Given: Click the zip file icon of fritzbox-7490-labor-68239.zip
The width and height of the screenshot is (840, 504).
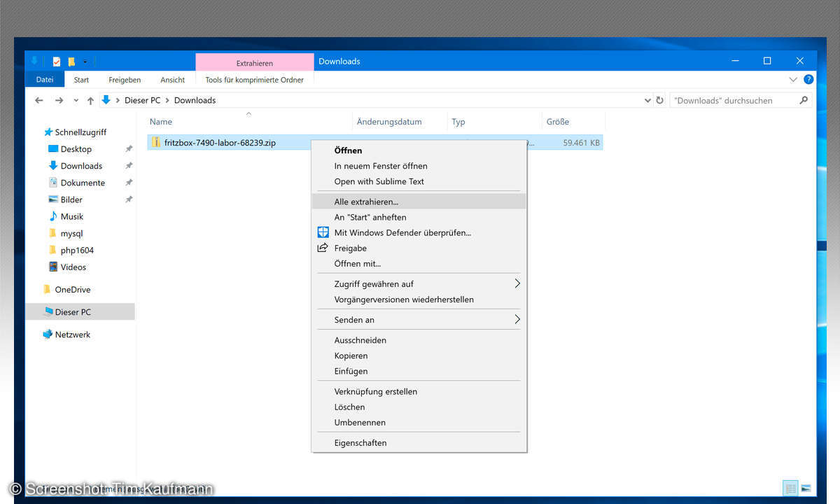Looking at the screenshot, I should tap(156, 142).
